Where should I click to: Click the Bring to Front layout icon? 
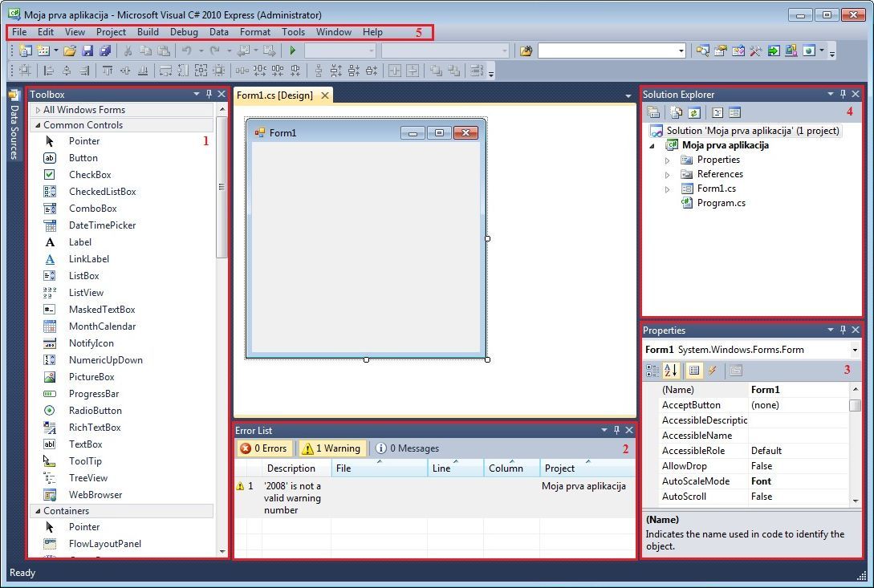tap(436, 71)
